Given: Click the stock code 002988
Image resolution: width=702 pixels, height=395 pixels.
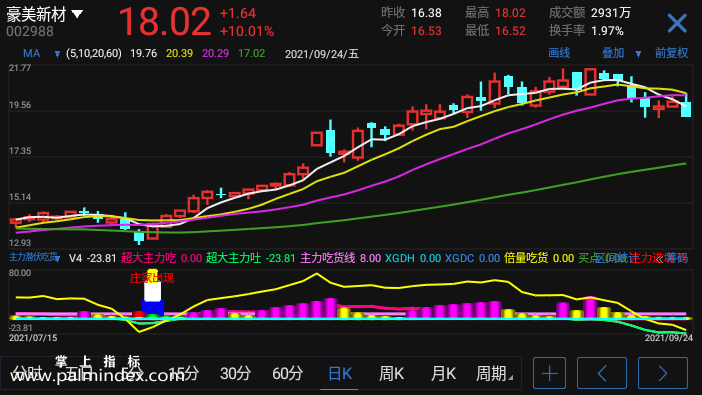Looking at the screenshot, I should click(30, 31).
